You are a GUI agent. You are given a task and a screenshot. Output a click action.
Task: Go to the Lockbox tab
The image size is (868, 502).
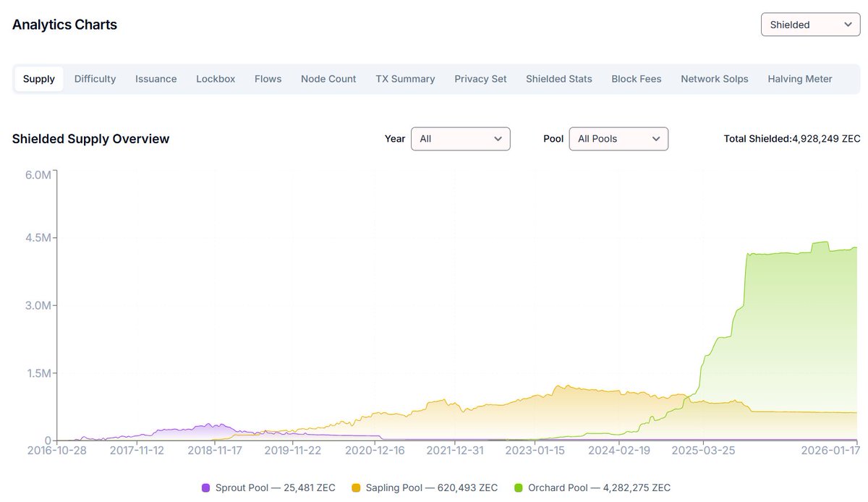(x=216, y=79)
